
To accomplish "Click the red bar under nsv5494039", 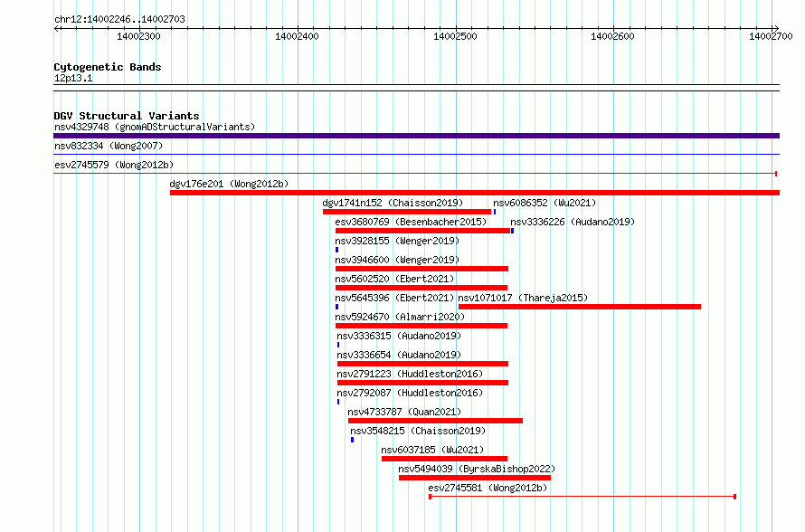I will pyautogui.click(x=475, y=478).
